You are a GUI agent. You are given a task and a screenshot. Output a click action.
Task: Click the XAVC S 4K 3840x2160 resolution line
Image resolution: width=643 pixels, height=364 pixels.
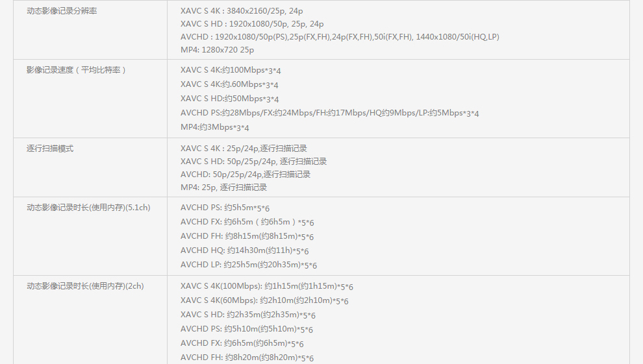pyautogui.click(x=242, y=11)
